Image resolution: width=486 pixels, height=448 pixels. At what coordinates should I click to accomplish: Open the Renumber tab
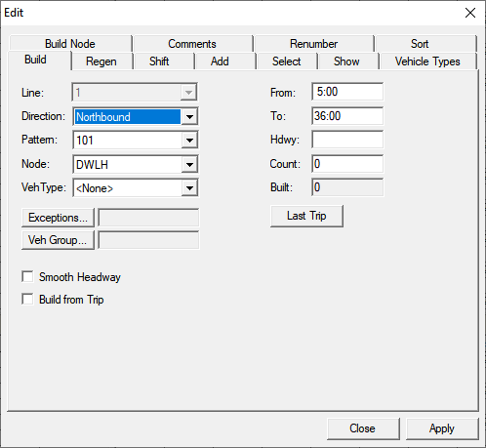313,44
